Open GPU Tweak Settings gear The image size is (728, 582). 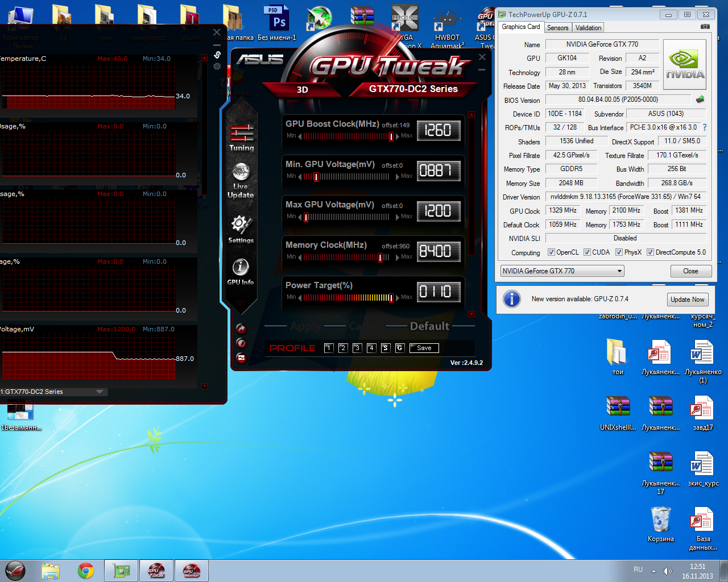tap(241, 229)
